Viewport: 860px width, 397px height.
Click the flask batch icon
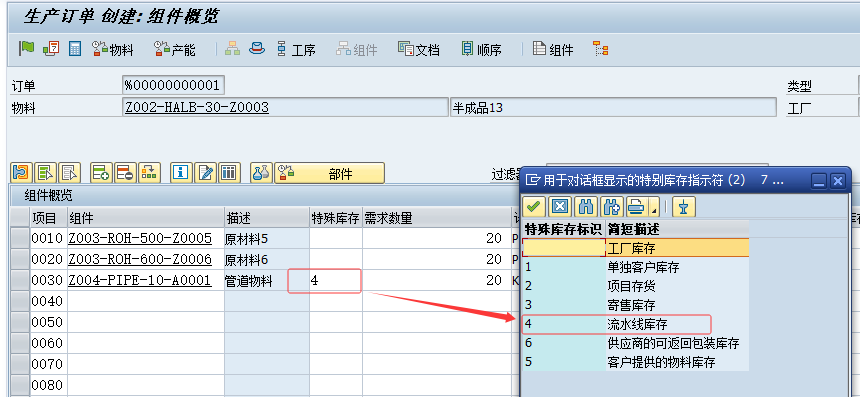(x=262, y=173)
